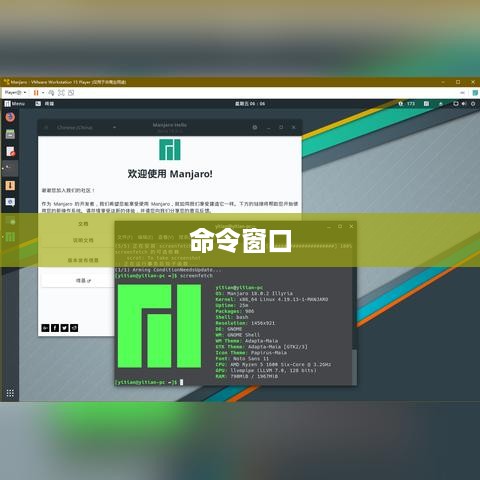
Task: Click the triangle tray icon in the top panel
Action: tap(441, 104)
